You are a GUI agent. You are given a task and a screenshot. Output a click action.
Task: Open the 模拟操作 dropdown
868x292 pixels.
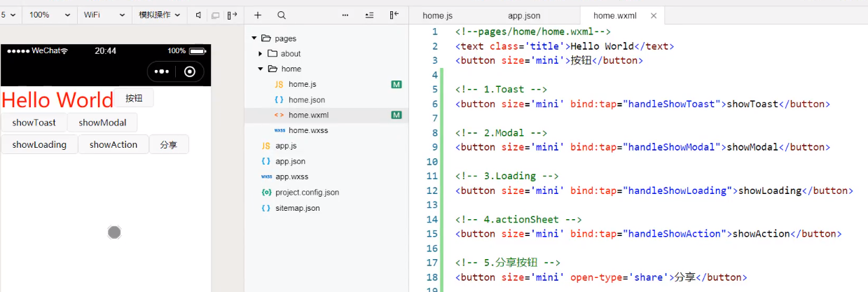point(160,15)
